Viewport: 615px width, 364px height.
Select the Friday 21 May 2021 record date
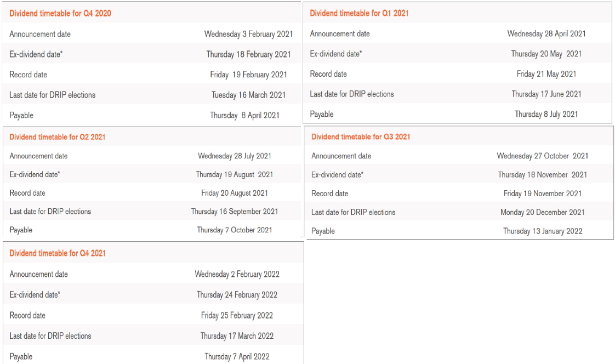point(546,74)
